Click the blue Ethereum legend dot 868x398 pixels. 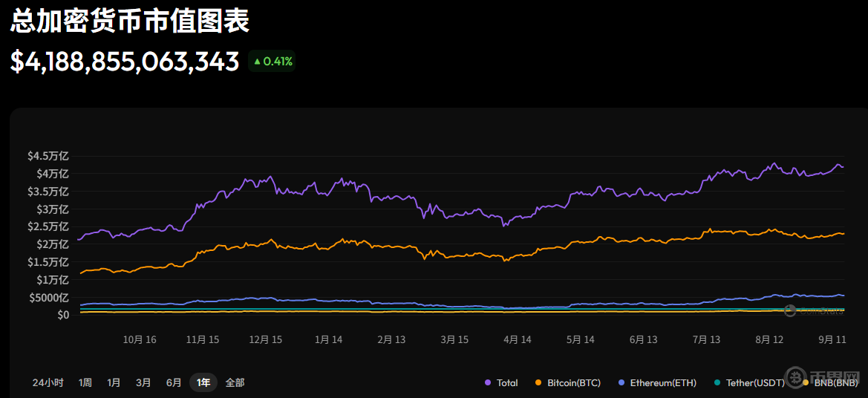[x=621, y=382]
